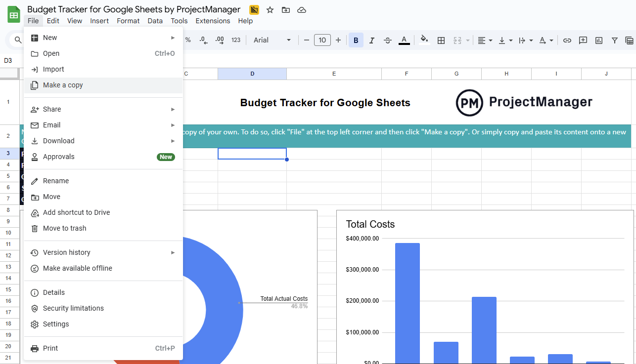Increase decimal places
636x364 pixels.
tap(220, 40)
